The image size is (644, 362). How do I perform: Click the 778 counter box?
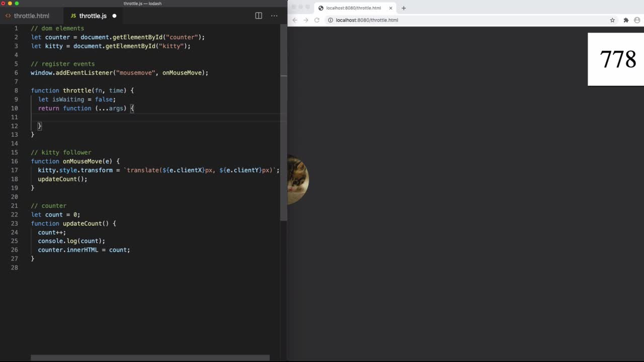coord(616,59)
